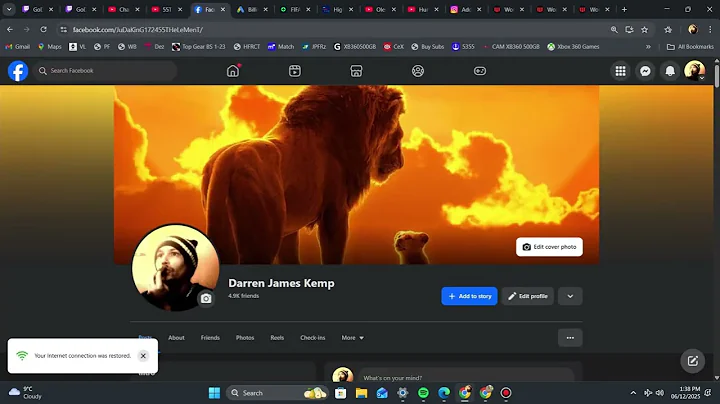Screen dimensions: 720x404
Task: Open the Facebook Gaming icon
Action: [480, 71]
